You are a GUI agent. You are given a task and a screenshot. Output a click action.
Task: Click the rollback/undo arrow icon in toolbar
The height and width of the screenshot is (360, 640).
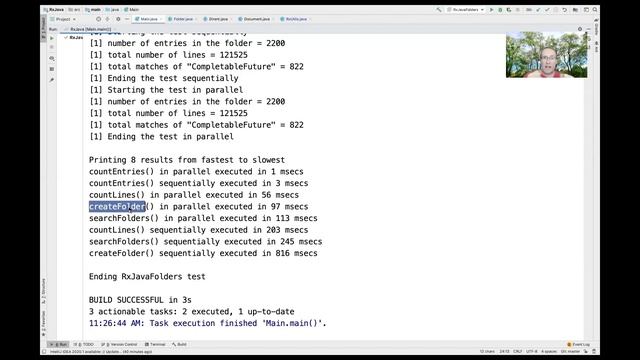(564, 9)
